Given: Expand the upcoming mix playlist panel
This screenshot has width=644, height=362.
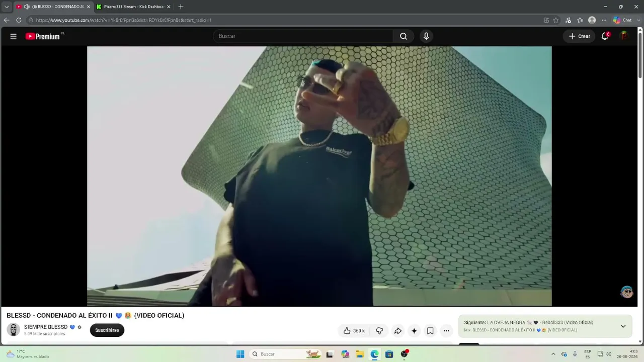Looking at the screenshot, I should (623, 326).
